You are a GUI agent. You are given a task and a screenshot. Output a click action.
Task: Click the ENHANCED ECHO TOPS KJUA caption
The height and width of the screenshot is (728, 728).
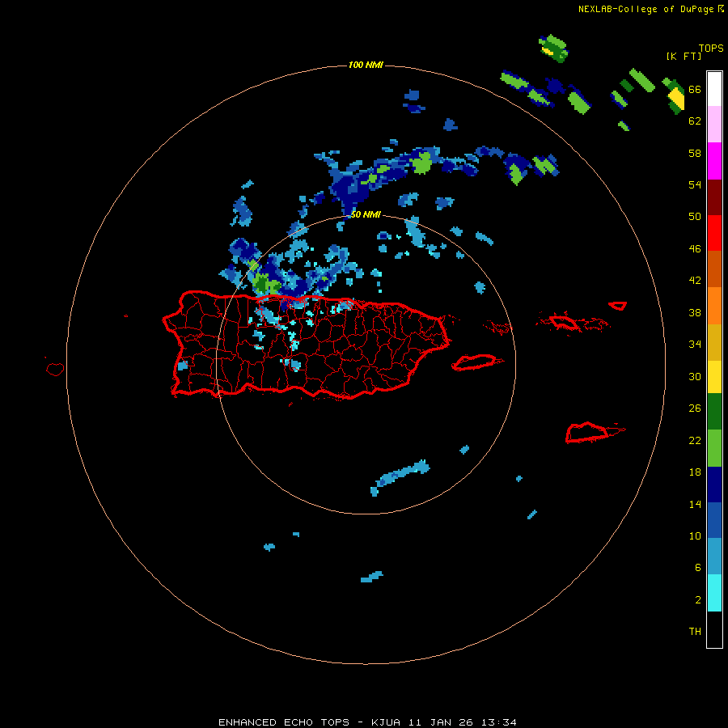[x=367, y=722]
